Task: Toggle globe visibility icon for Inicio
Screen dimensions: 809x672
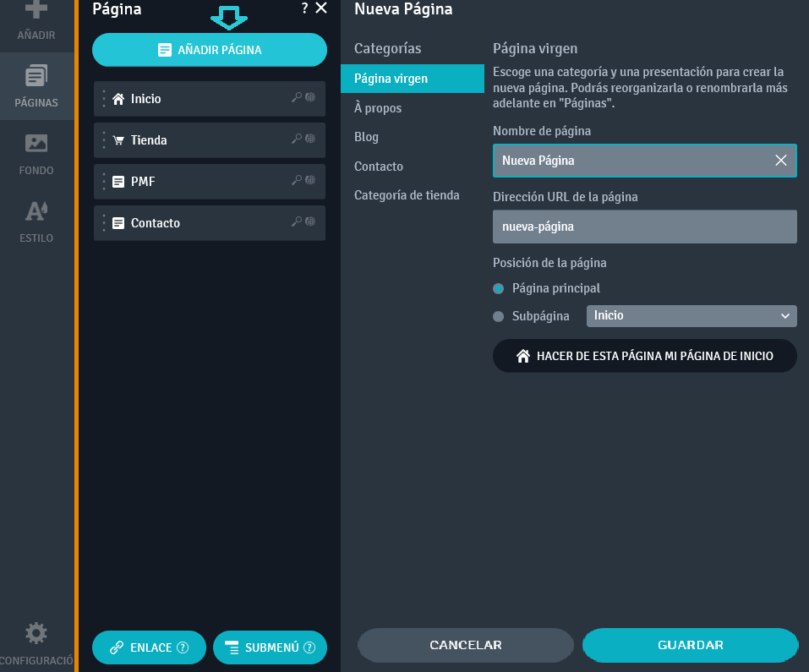Action: [310, 97]
